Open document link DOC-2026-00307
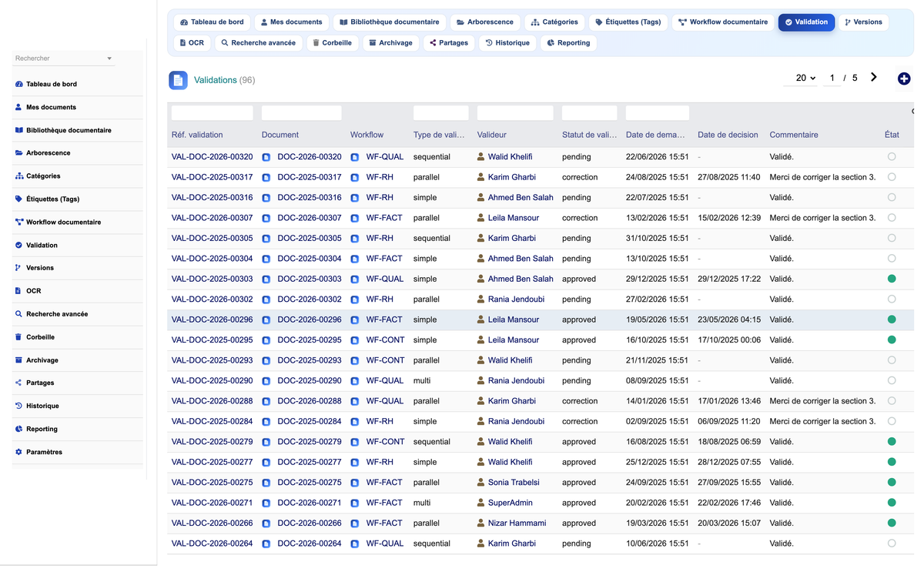This screenshot has height=572, width=924. [x=310, y=218]
